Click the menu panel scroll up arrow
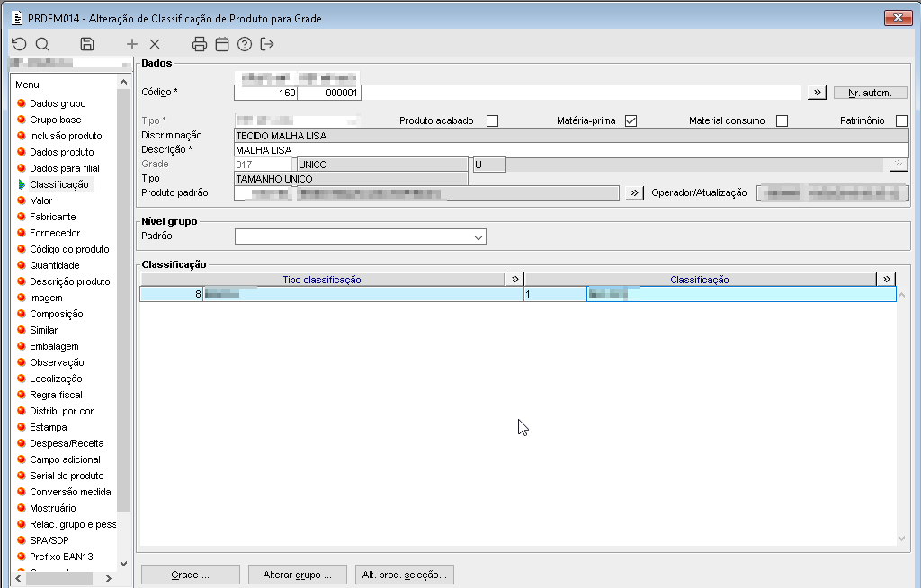This screenshot has height=588, width=921. [x=123, y=82]
